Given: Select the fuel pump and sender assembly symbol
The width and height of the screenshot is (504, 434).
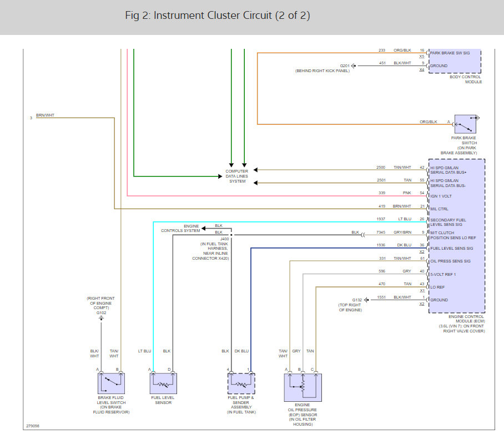Looking at the screenshot, I should 241,383.
